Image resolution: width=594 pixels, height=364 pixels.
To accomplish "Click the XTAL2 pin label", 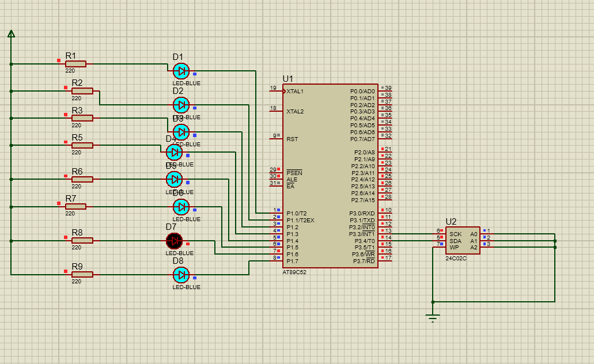I will point(295,111).
